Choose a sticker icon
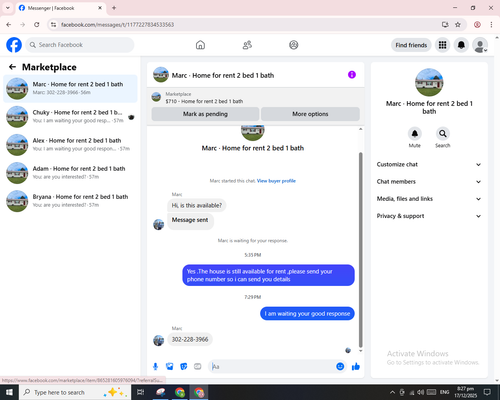 coord(184,367)
